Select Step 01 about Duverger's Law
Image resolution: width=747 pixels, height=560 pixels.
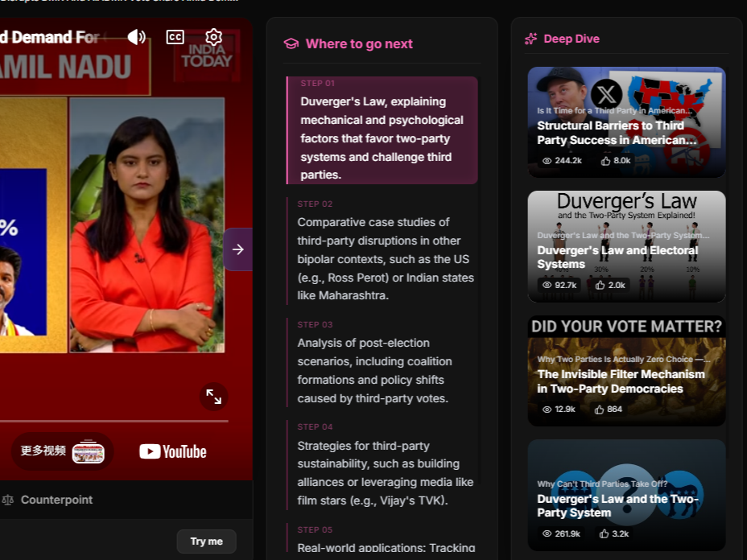point(382,130)
